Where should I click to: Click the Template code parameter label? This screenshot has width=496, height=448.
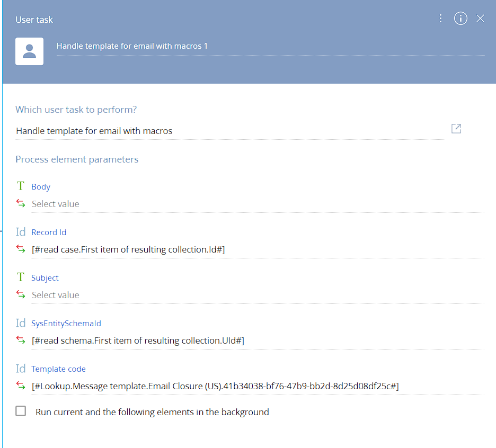click(x=58, y=369)
